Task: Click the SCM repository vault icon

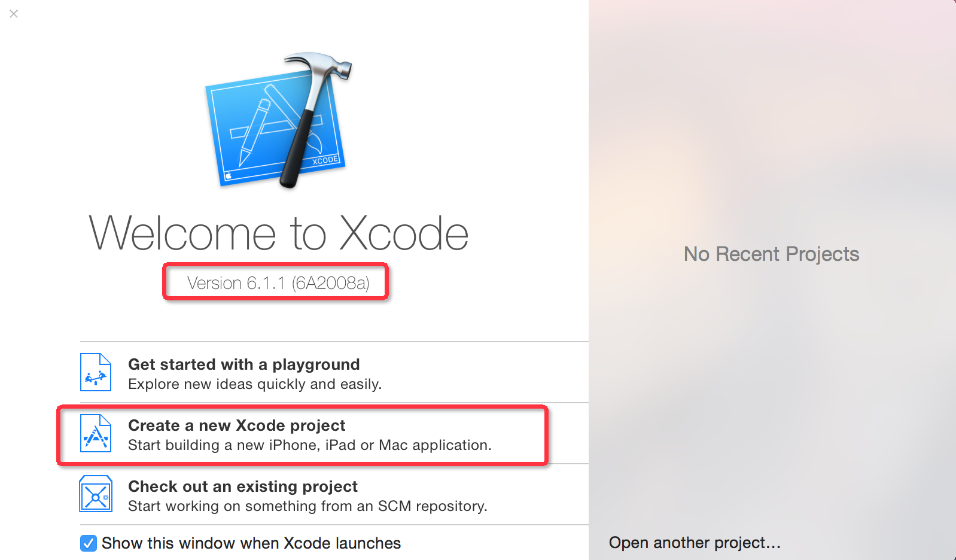Action: coord(95,495)
